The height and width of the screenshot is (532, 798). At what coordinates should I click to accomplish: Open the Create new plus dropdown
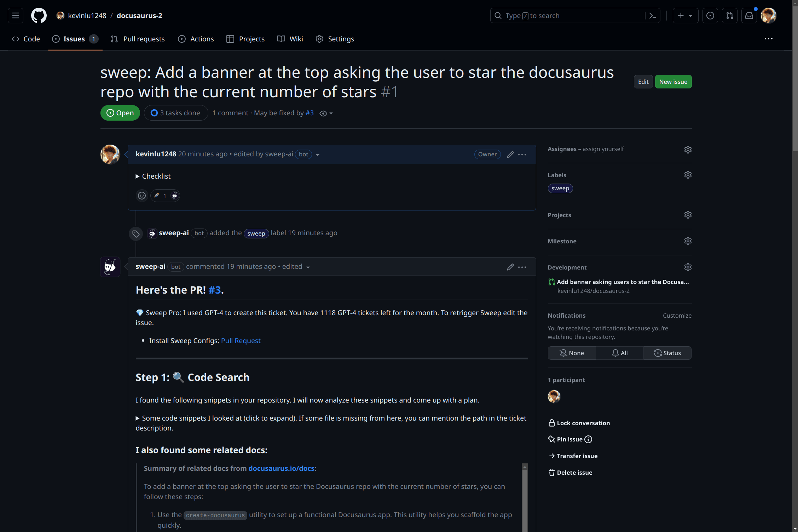tap(685, 16)
